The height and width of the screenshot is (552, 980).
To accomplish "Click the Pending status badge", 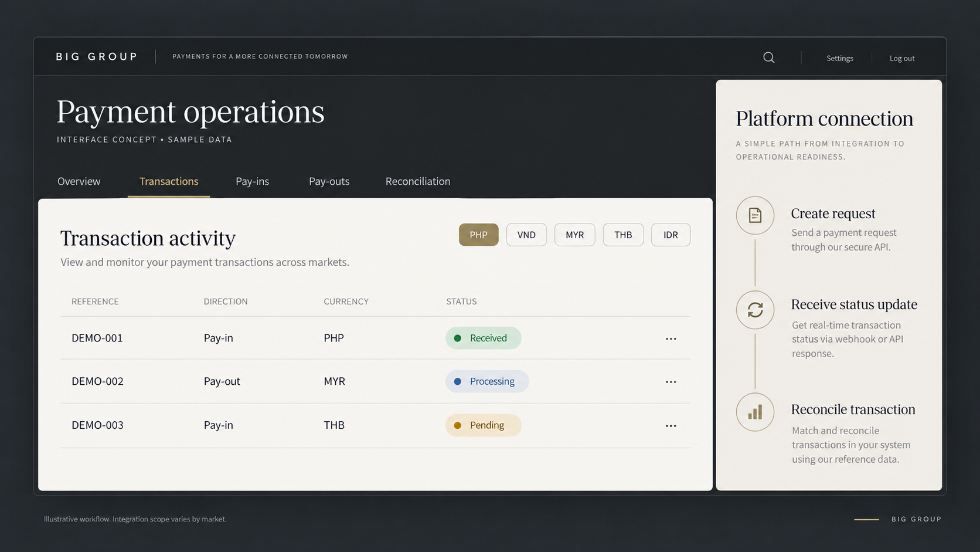I will pos(483,425).
